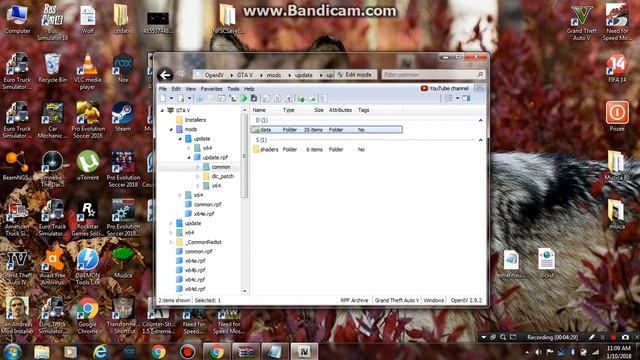640x360 pixels.
Task: Select x64c.rpf in the folder tree
Action: click(x=195, y=280)
